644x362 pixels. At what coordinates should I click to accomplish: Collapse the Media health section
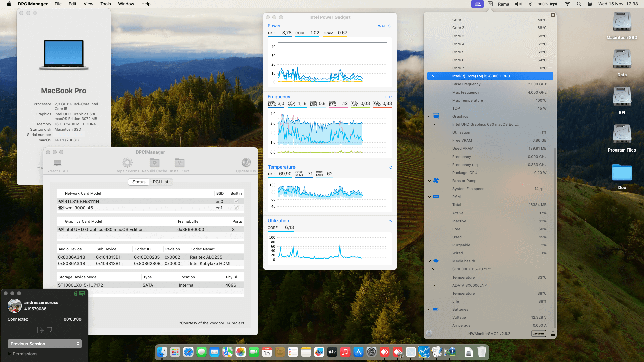(x=429, y=261)
